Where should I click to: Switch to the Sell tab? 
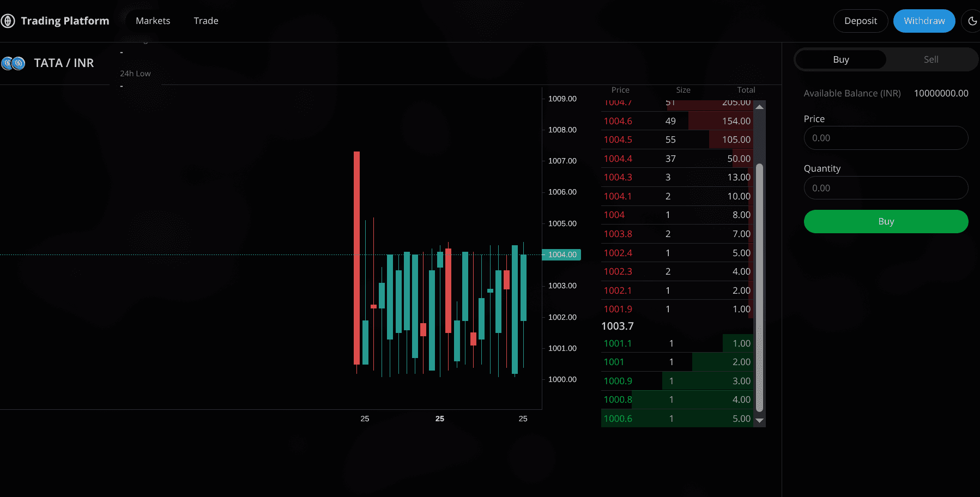click(x=931, y=59)
